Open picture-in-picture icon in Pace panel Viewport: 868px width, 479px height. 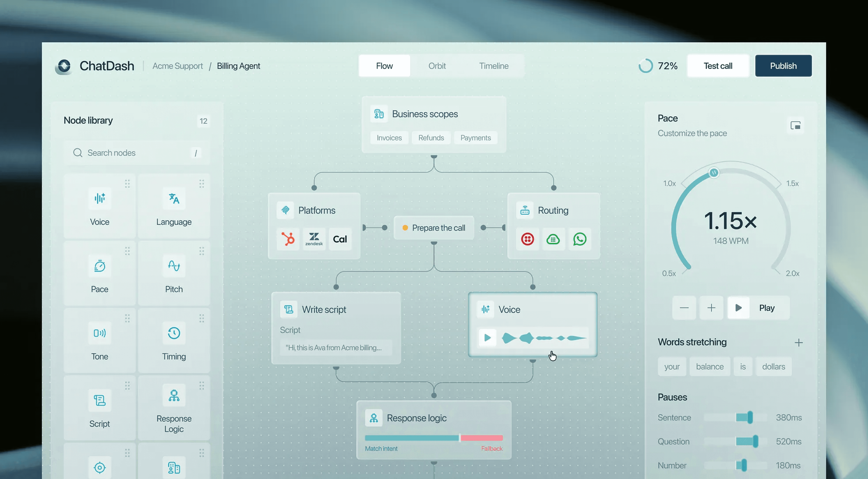pyautogui.click(x=796, y=125)
